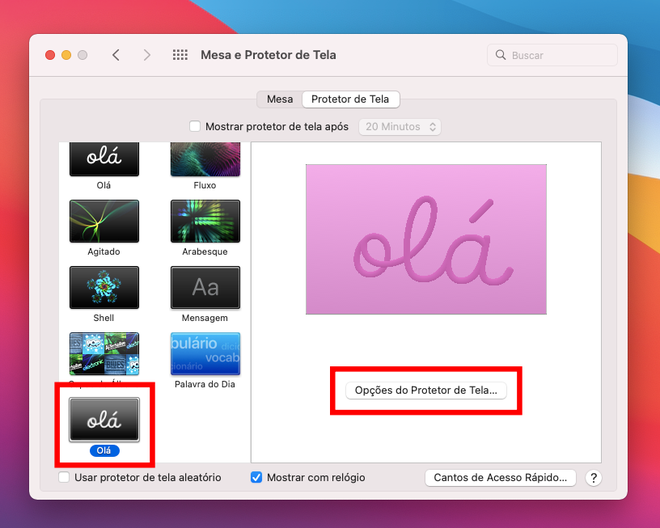Image resolution: width=660 pixels, height=528 pixels.
Task: Enable Mostrar protetor de tela após checkbox
Action: click(195, 126)
